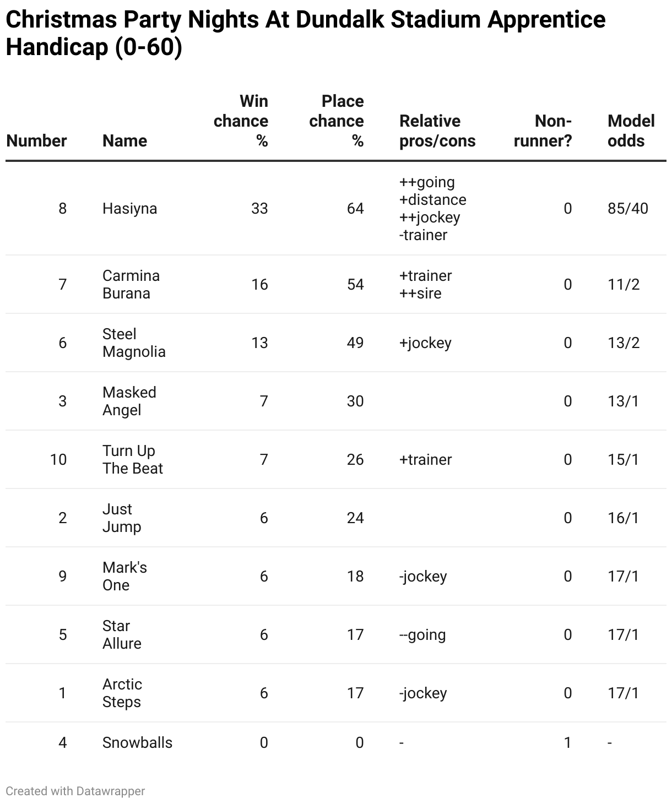Click the Masked Angel name cell

point(129,401)
